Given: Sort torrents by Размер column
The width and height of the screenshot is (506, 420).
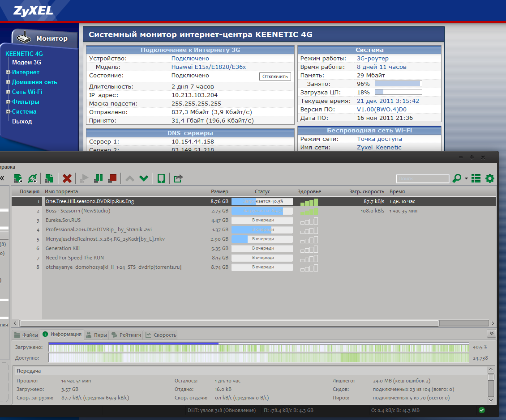Looking at the screenshot, I should coord(219,191).
